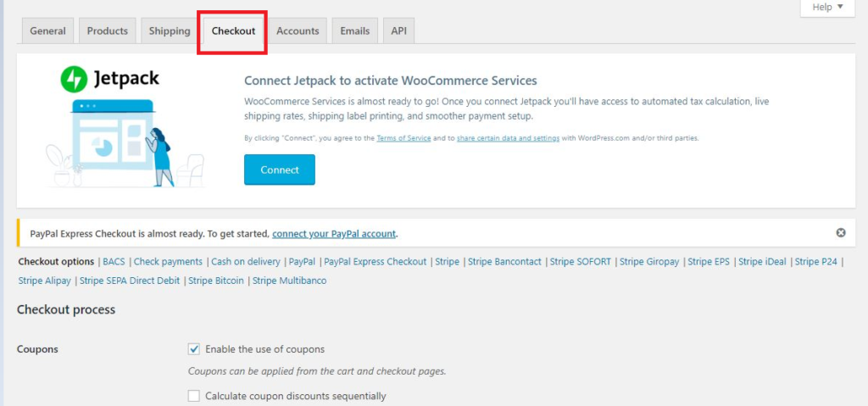Image resolution: width=868 pixels, height=406 pixels.
Task: Click the Jetpack dashboard illustration
Action: pos(125,143)
